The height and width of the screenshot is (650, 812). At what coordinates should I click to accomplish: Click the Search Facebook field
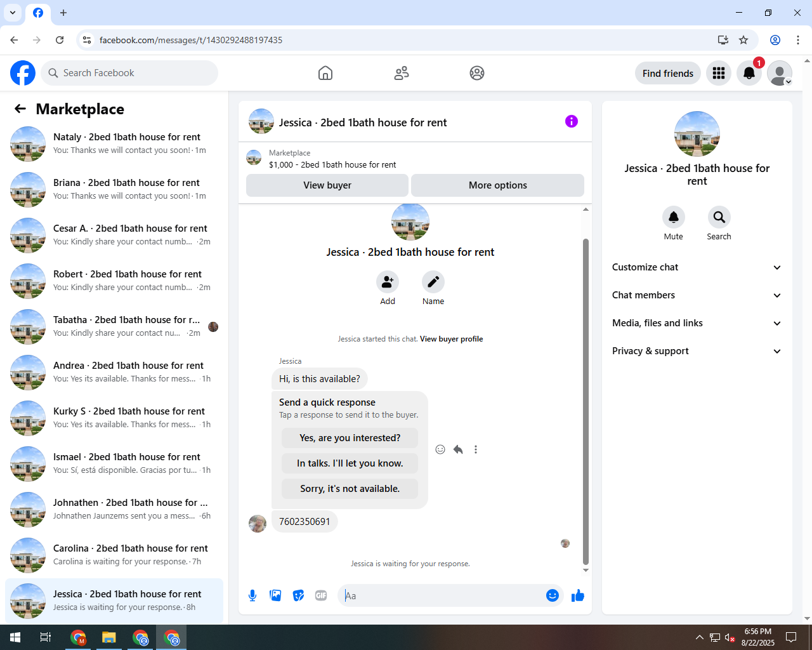[x=129, y=73]
